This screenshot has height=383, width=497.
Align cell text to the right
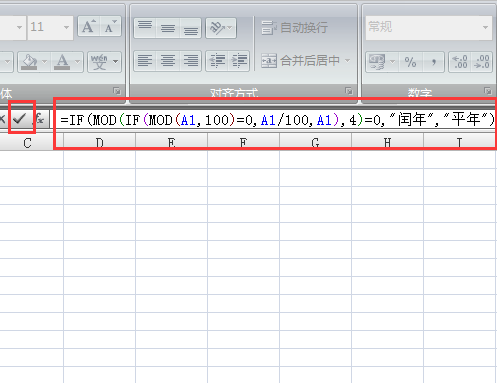click(x=190, y=61)
